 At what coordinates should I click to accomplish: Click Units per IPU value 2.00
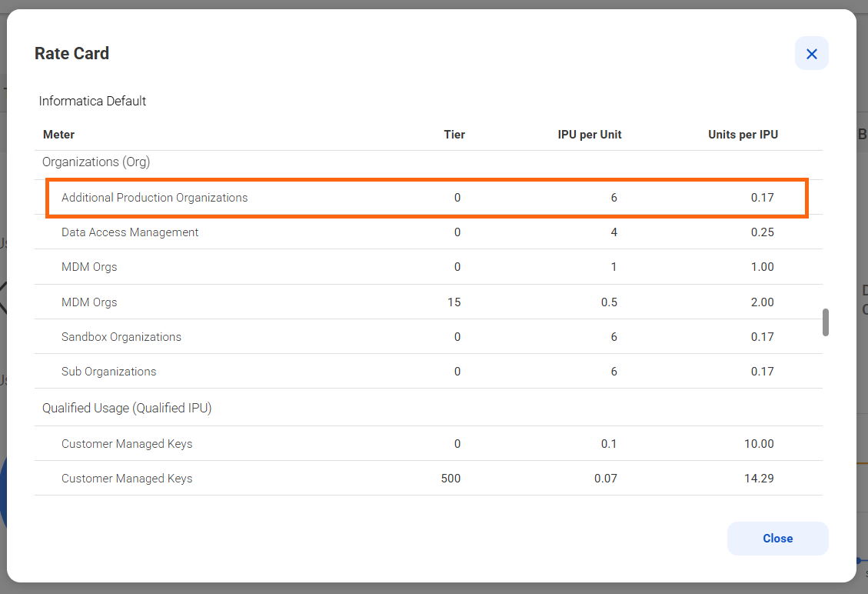pos(762,302)
